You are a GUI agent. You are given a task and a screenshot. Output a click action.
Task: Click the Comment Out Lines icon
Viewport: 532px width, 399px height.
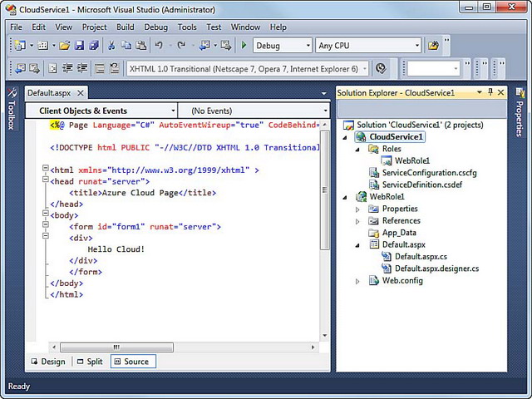[100, 68]
